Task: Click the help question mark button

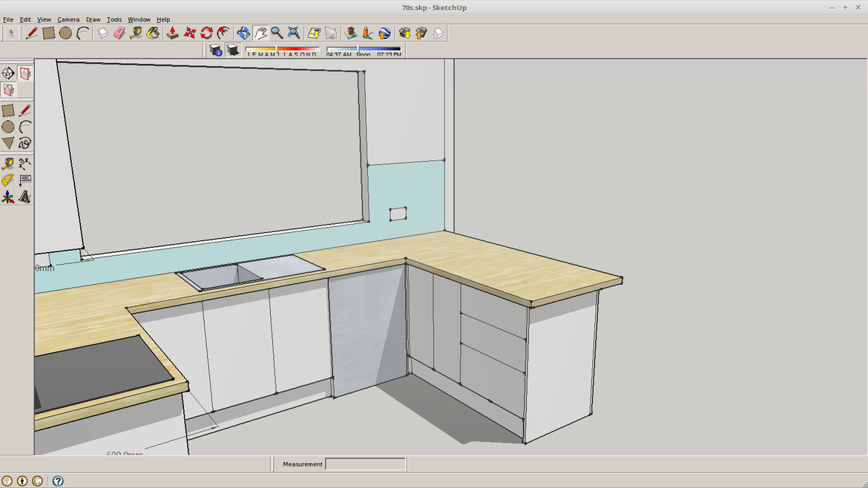Action: pos(58,481)
